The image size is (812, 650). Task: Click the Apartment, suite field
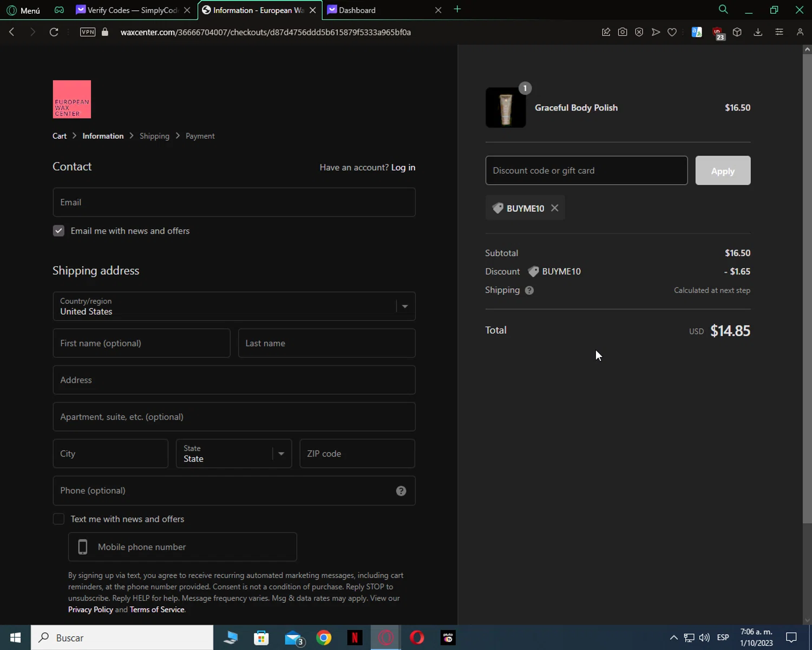234,417
